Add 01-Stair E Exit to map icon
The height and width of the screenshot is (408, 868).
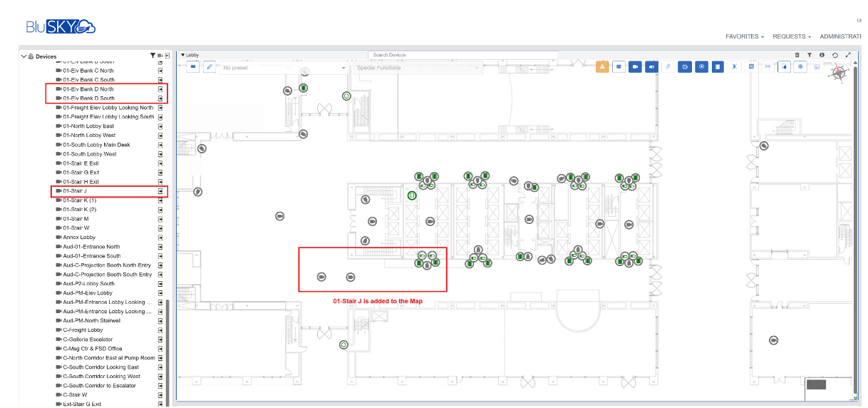tap(160, 163)
